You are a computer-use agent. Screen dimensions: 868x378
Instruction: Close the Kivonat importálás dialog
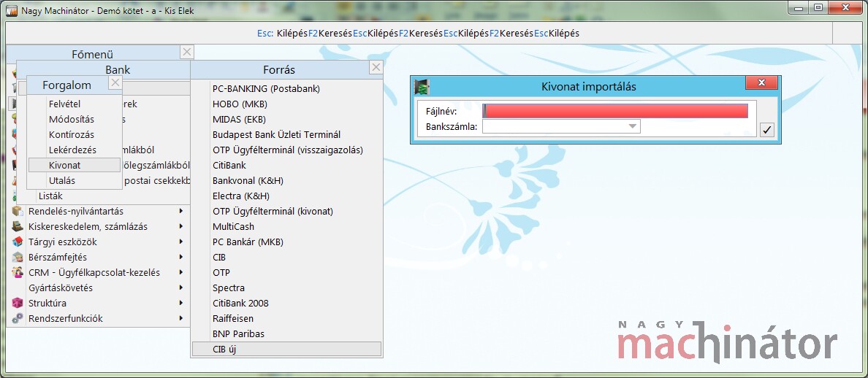pos(762,83)
